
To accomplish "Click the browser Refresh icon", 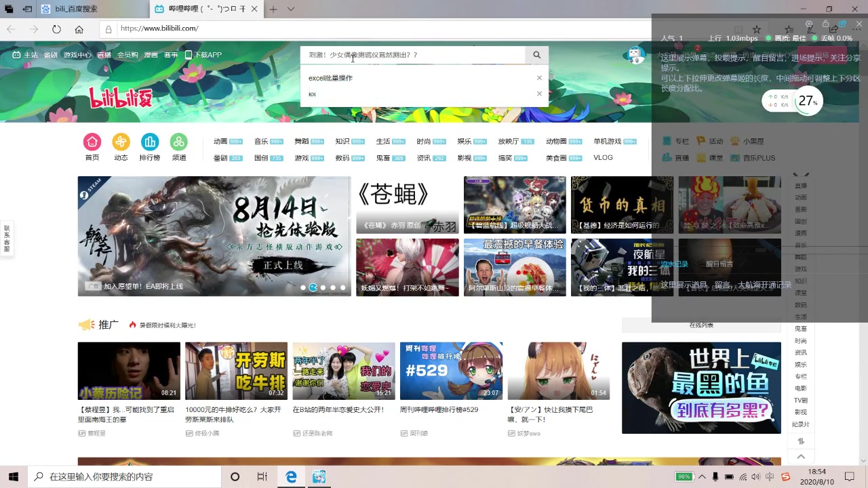I will [x=56, y=29].
